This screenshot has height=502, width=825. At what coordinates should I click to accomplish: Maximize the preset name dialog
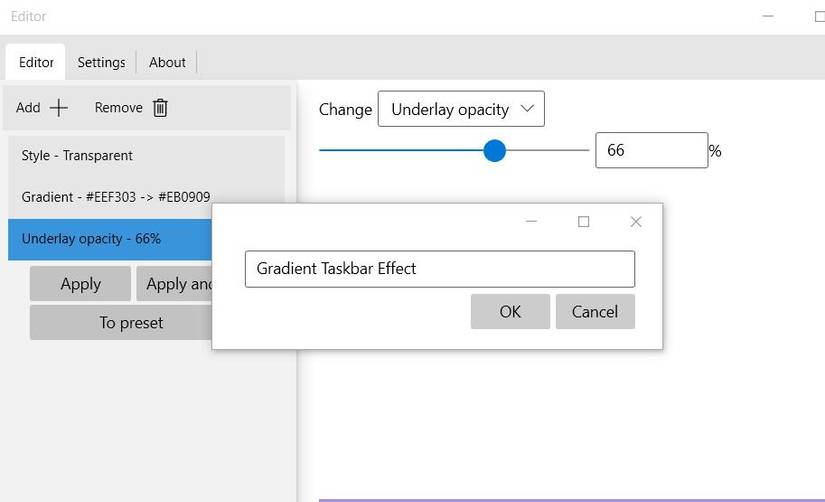point(584,222)
